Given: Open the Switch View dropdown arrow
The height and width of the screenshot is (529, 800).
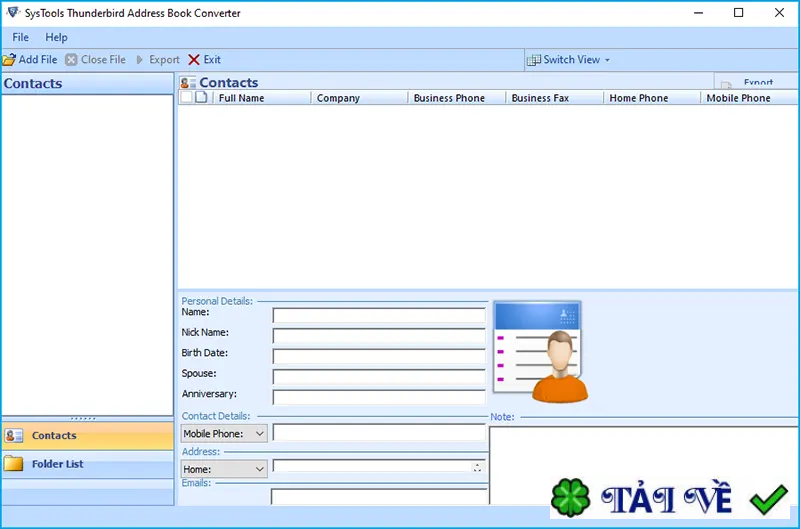Looking at the screenshot, I should pyautogui.click(x=607, y=60).
